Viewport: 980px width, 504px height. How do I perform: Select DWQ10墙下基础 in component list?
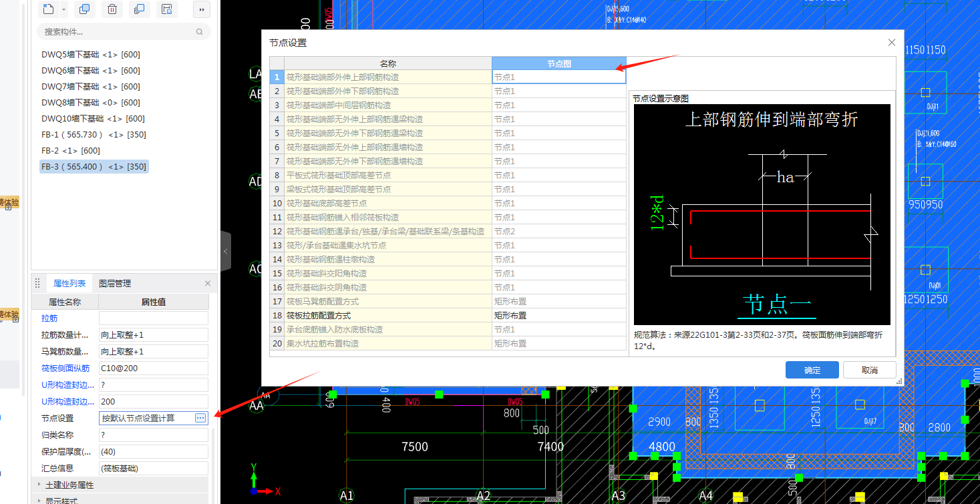click(93, 119)
